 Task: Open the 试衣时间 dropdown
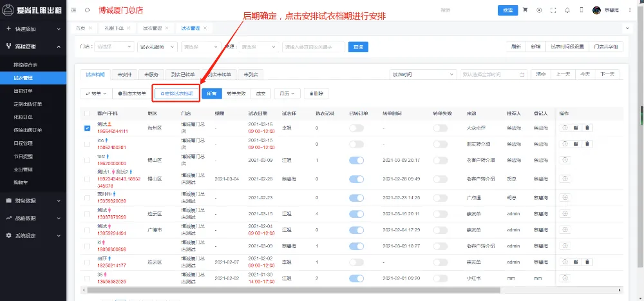(422, 74)
